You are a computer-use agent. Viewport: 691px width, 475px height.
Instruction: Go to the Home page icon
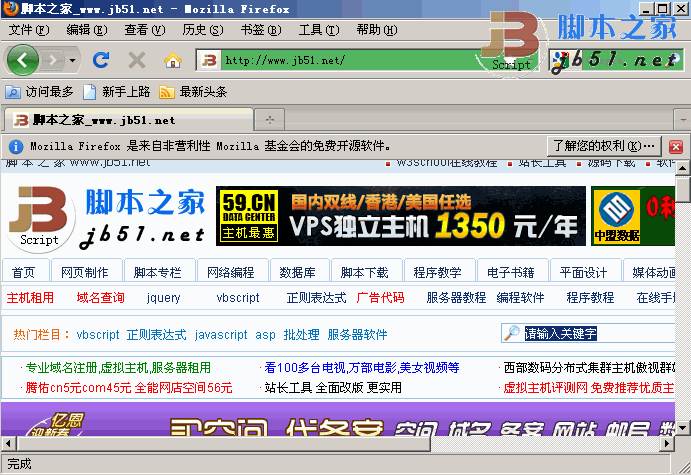tap(173, 60)
